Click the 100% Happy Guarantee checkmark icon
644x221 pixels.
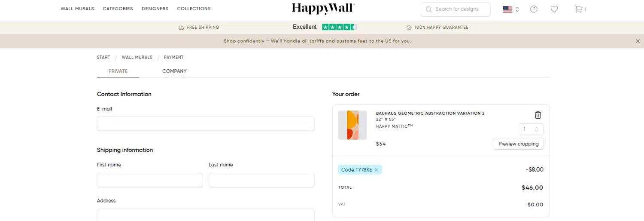click(x=409, y=28)
